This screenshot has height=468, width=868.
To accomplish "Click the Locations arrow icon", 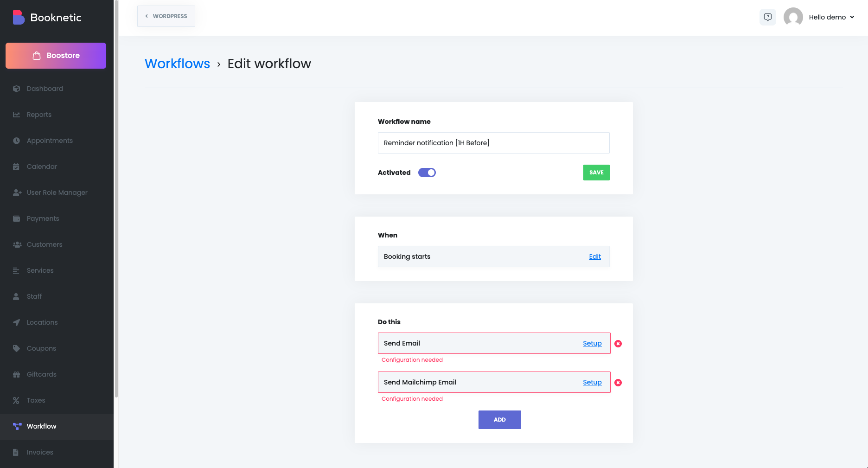I will (x=17, y=322).
